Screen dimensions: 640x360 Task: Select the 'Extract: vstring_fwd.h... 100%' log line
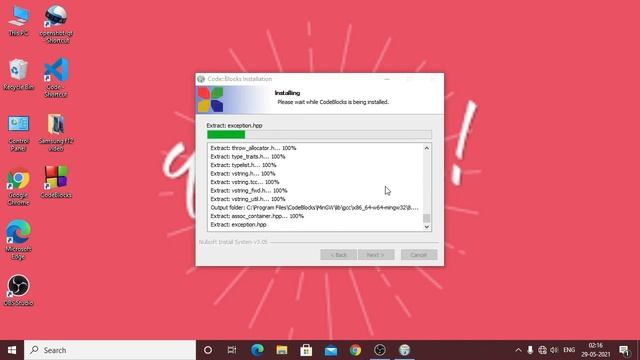point(249,191)
